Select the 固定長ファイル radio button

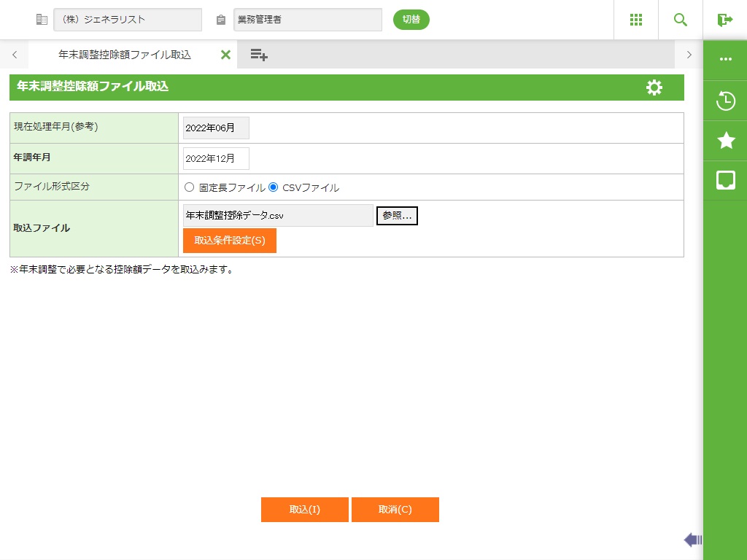(x=190, y=187)
